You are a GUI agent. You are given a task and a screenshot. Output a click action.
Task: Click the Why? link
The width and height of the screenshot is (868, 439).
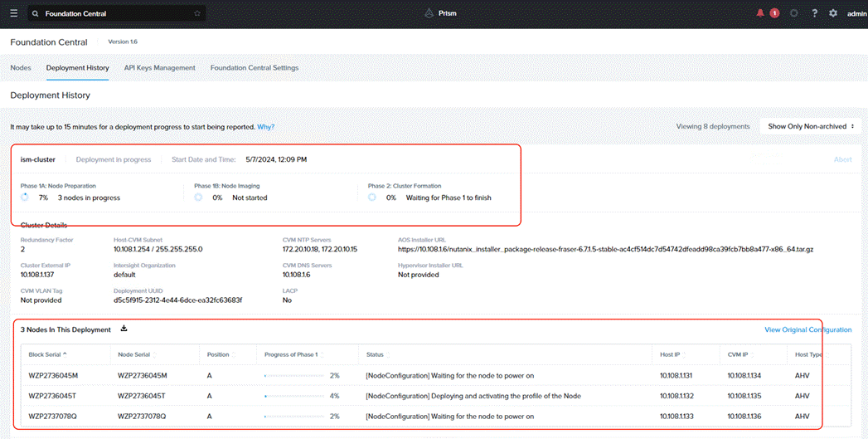pyautogui.click(x=266, y=127)
